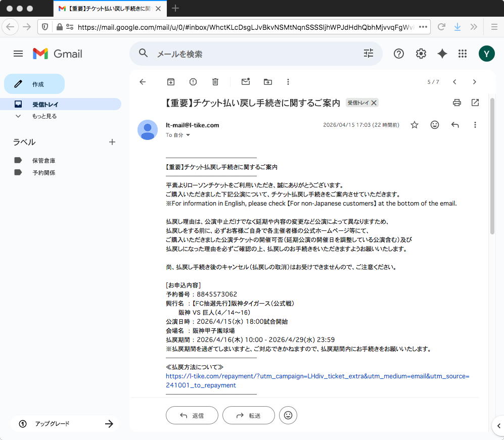Open the Help question mark icon
This screenshot has height=440, width=504.
(398, 54)
